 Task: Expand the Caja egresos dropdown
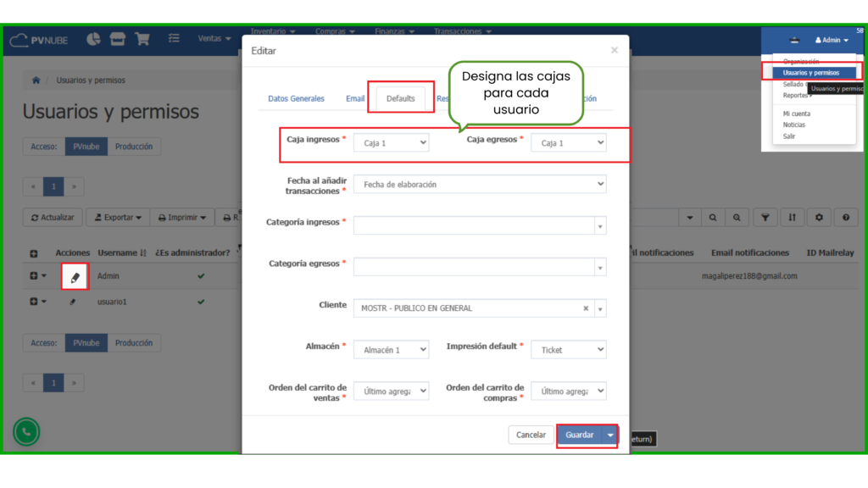pos(568,143)
